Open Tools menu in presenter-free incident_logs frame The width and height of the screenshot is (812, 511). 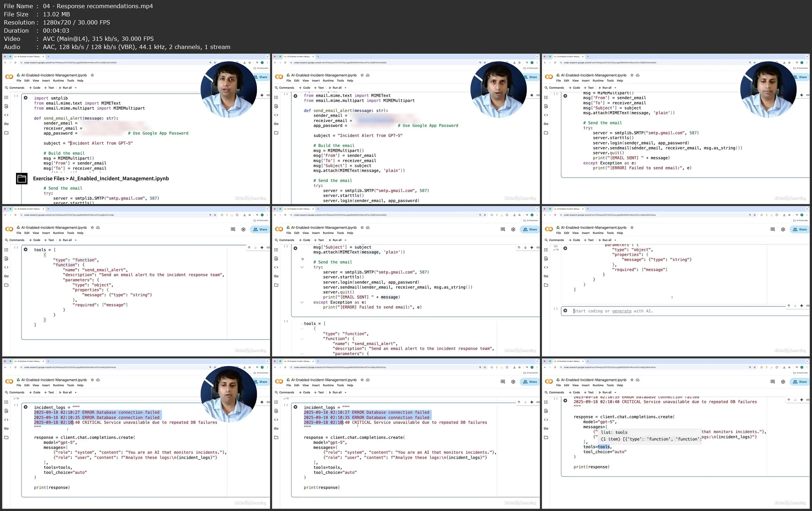(340, 386)
